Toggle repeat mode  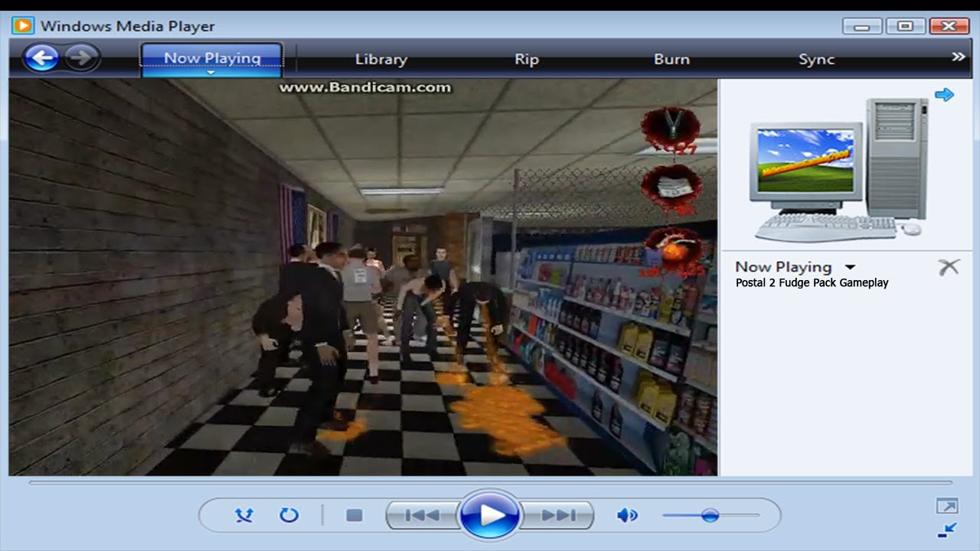289,515
